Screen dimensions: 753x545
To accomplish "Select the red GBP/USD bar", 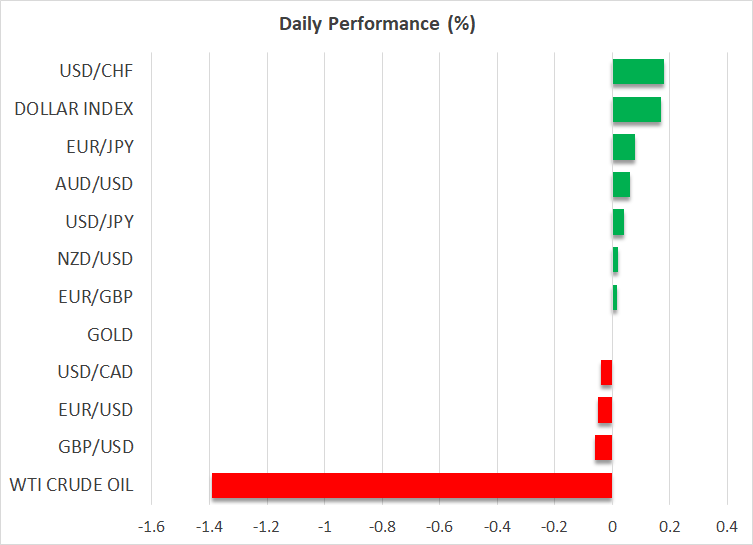I will click(x=603, y=447).
